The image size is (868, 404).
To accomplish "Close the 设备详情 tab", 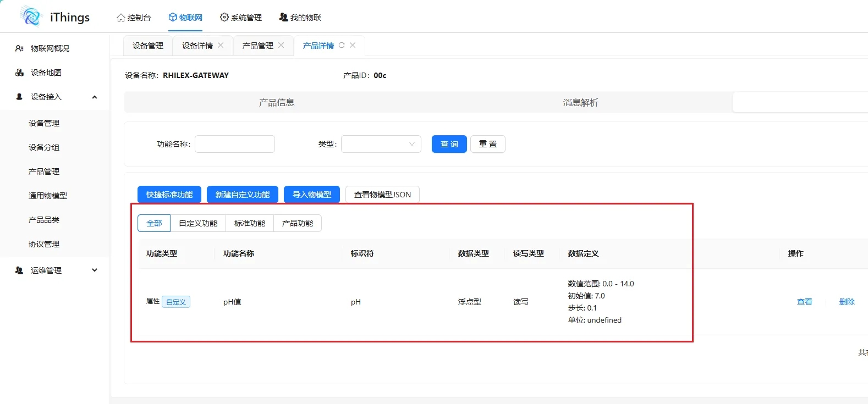I will pos(221,46).
